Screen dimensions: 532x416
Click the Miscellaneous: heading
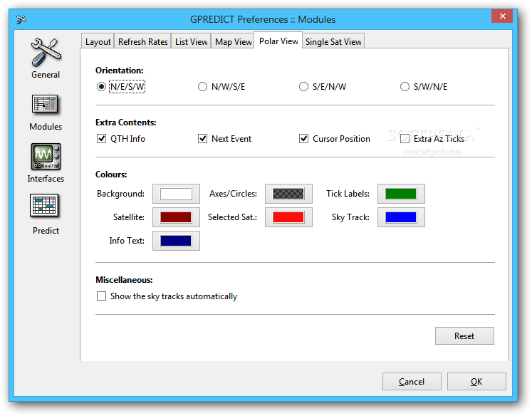click(124, 280)
